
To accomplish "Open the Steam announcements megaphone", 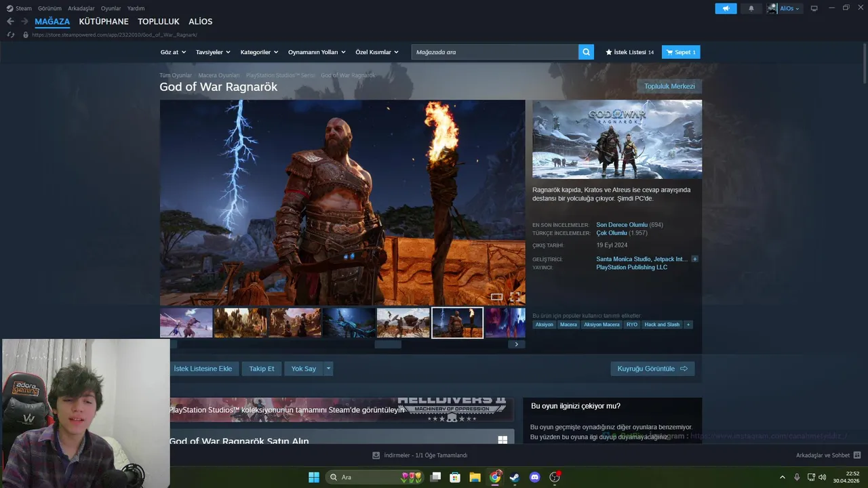I will pos(726,8).
